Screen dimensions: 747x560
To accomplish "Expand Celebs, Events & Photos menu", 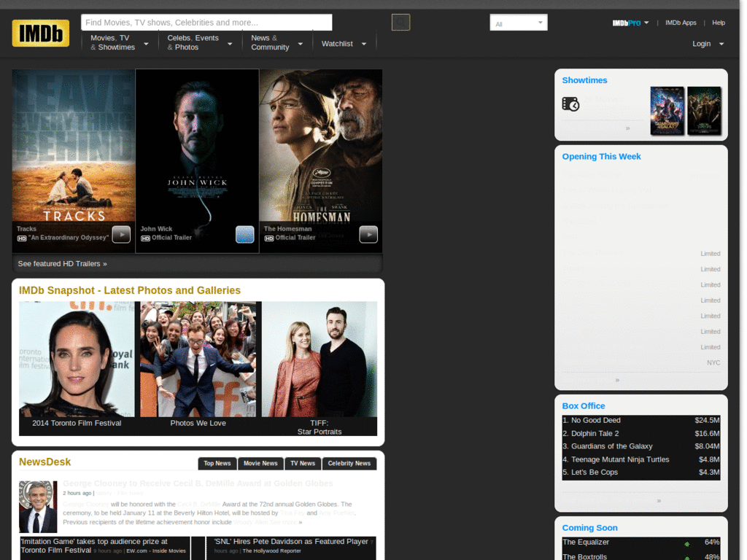I will 200,42.
